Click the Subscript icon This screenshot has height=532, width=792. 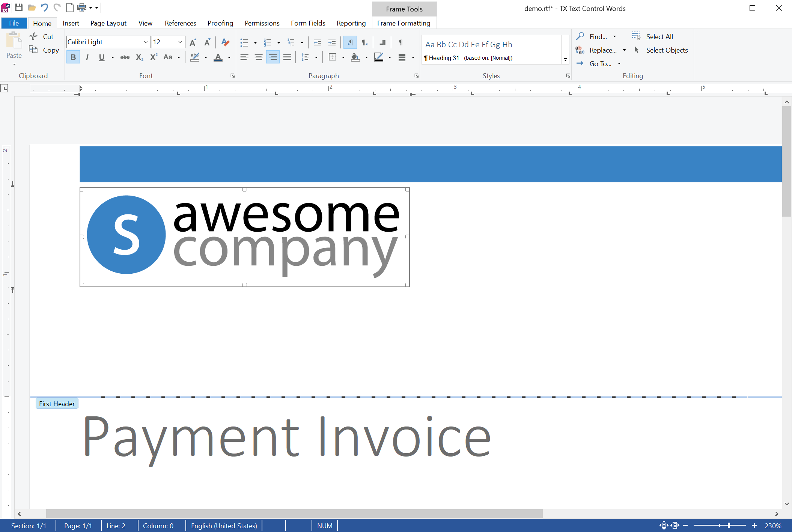tap(139, 57)
